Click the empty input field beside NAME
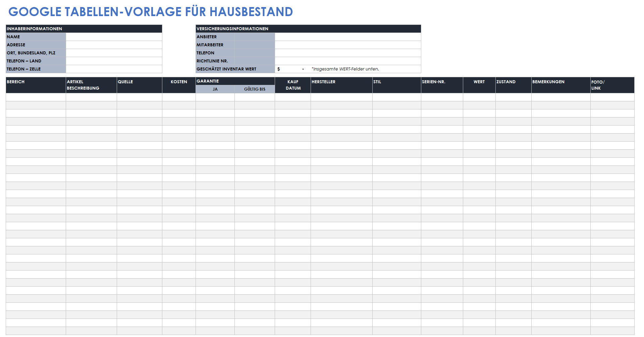This screenshot has height=337, width=644. point(114,37)
